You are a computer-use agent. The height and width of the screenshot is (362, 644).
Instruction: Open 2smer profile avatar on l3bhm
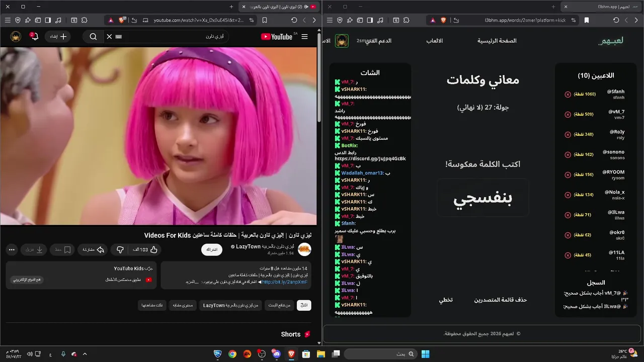pyautogui.click(x=342, y=41)
